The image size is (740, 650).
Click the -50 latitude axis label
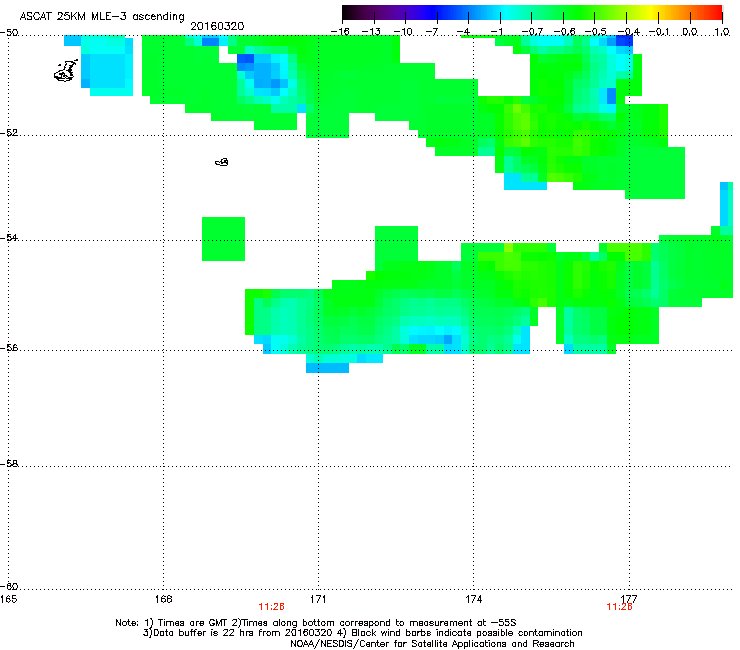[x=9, y=33]
